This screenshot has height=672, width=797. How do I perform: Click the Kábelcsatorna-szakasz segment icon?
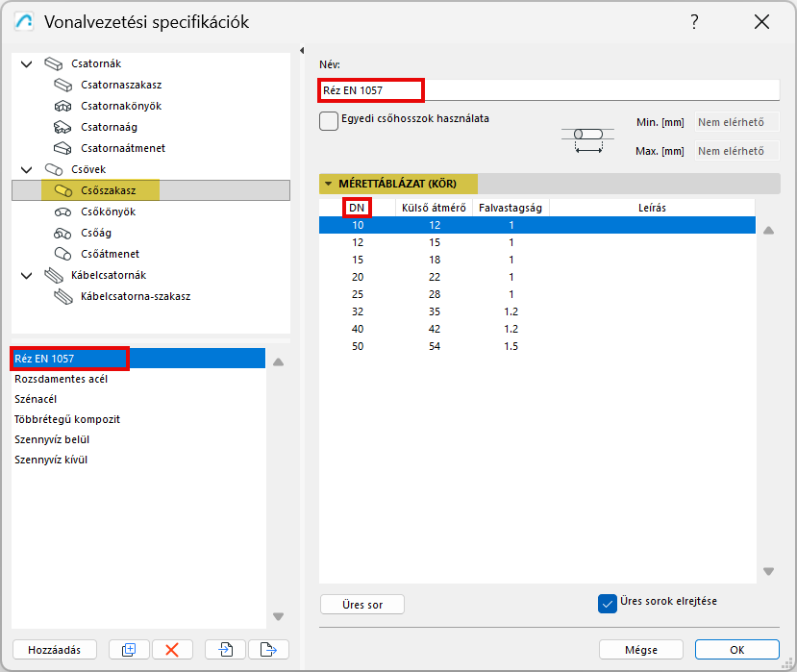[63, 296]
